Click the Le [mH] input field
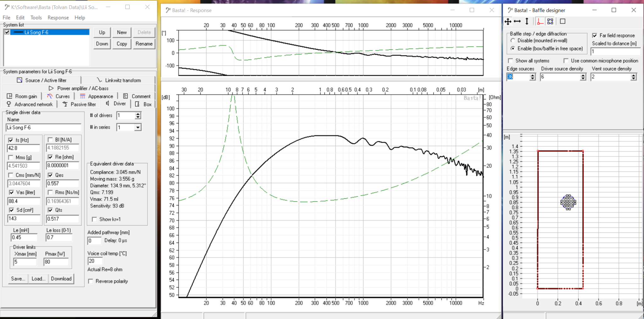 coord(24,238)
